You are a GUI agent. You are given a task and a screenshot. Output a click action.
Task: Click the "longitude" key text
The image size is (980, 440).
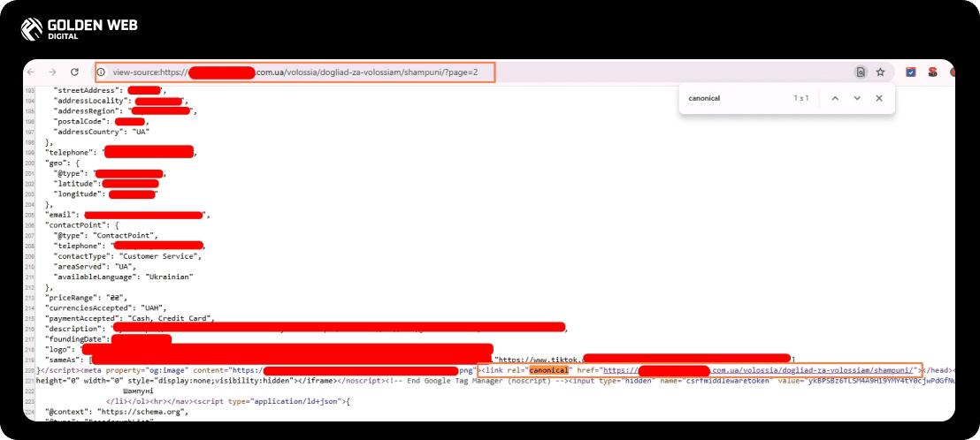[79, 194]
